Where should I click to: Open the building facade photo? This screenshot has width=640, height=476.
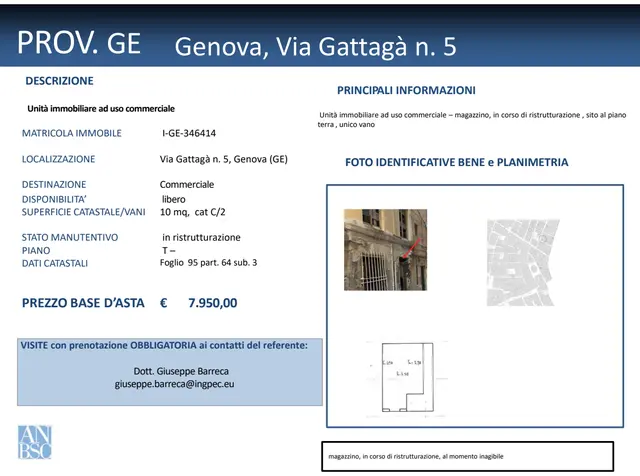(385, 250)
